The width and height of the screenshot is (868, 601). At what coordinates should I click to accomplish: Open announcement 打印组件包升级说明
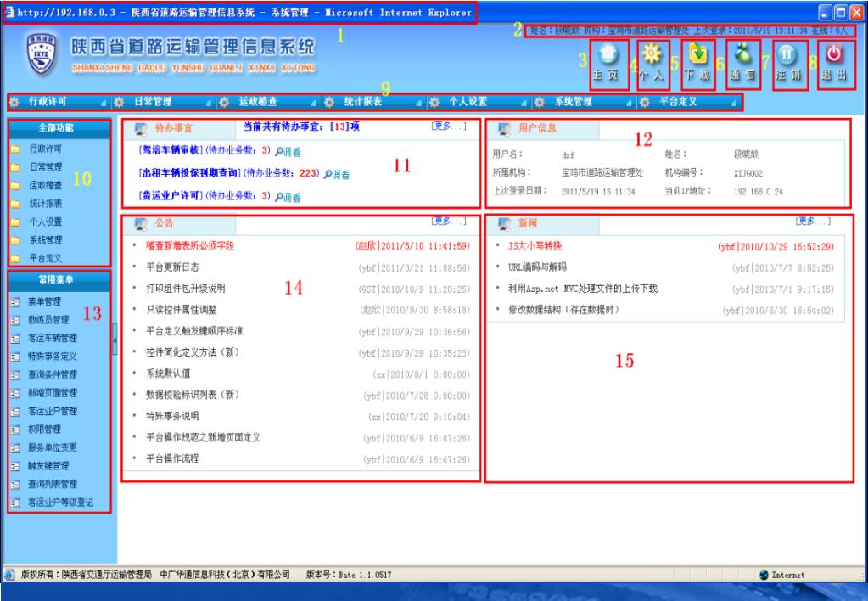point(186,289)
